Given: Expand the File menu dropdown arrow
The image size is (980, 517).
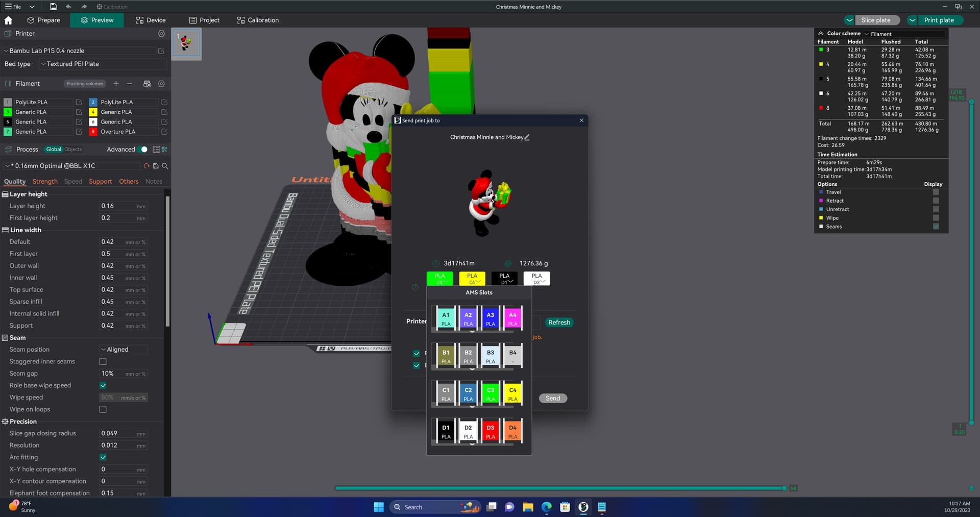Looking at the screenshot, I should click(32, 7).
